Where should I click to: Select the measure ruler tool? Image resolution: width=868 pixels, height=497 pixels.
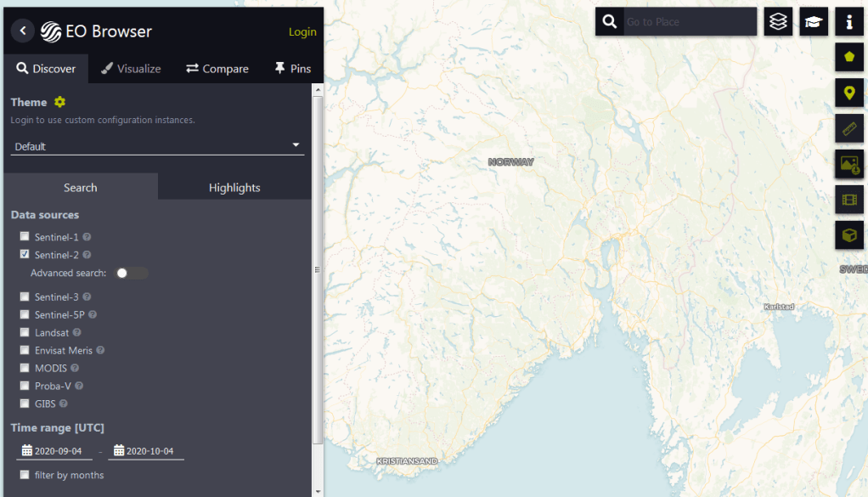click(849, 129)
